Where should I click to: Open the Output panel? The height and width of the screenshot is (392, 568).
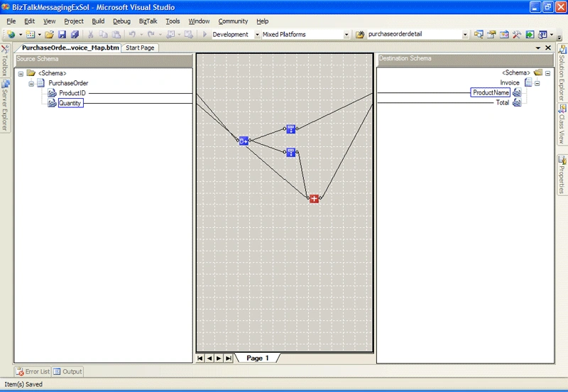[x=67, y=371]
